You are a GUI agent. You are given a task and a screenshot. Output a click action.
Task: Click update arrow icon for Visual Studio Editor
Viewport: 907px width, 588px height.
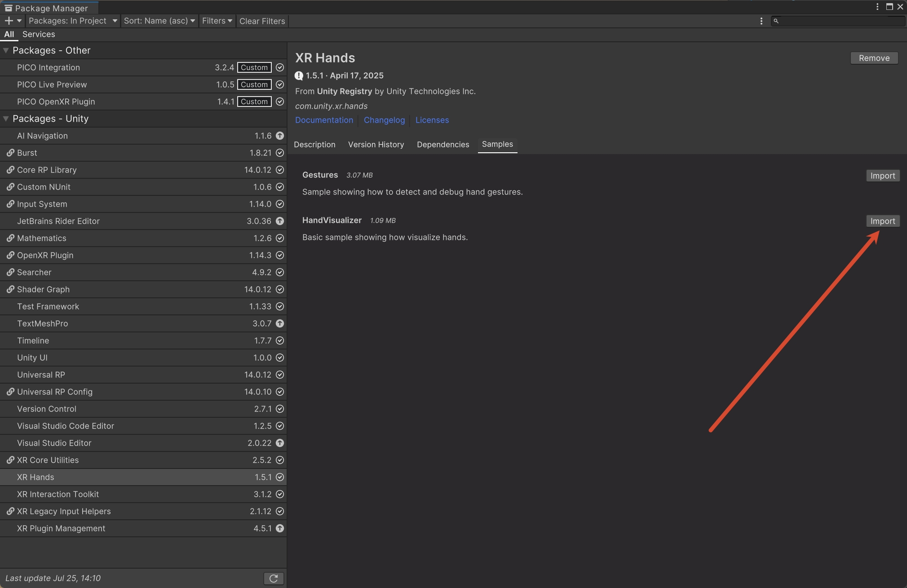pyautogui.click(x=280, y=443)
